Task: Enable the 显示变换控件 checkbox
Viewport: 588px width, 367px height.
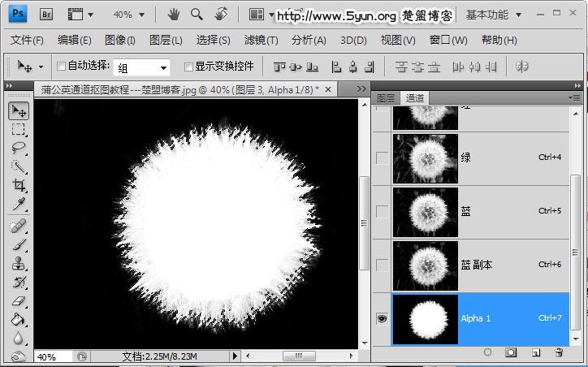Action: (x=188, y=67)
